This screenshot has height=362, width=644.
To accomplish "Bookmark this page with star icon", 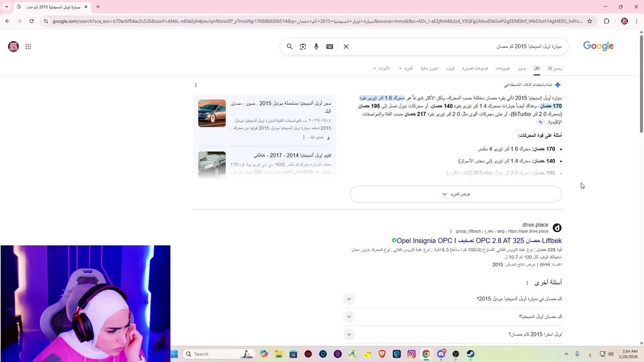I will (590, 21).
